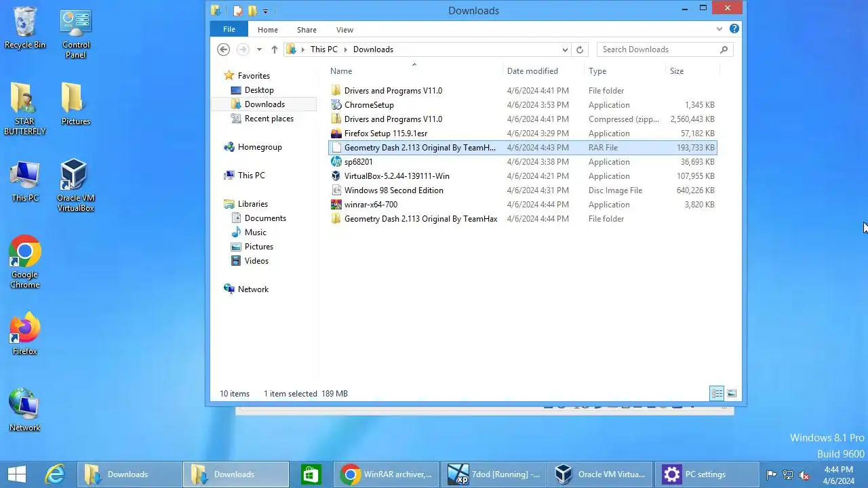Image resolution: width=868 pixels, height=488 pixels.
Task: Open the File ribbon tab
Action: [x=229, y=29]
